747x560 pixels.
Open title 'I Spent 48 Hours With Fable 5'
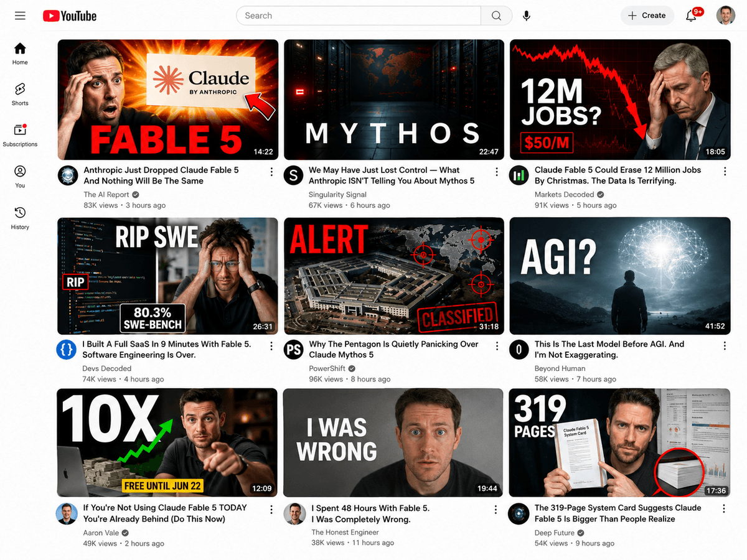(x=370, y=513)
